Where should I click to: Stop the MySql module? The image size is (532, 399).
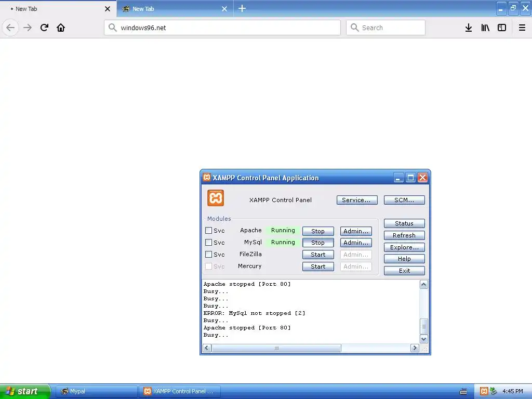[318, 243]
